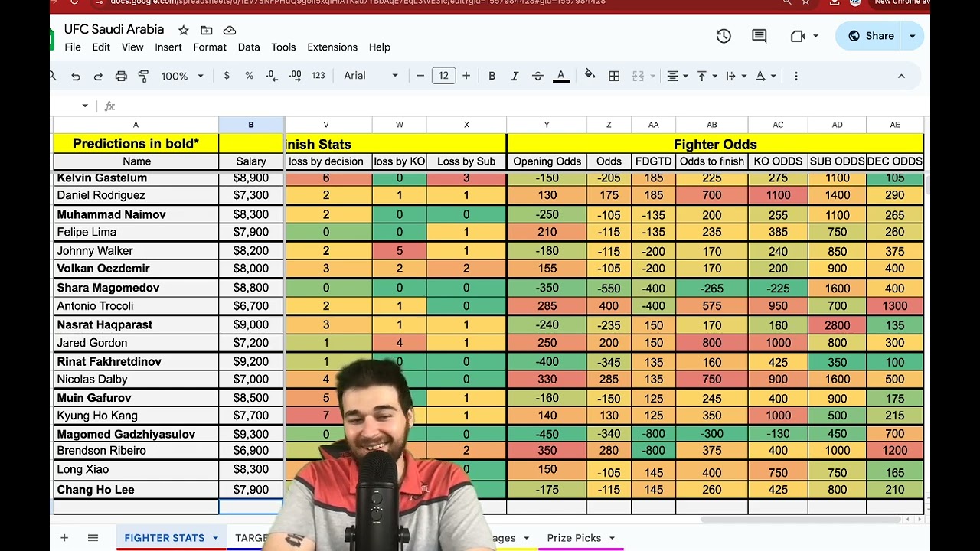Print the spreadsheet
The height and width of the screenshot is (551, 980).
(121, 76)
